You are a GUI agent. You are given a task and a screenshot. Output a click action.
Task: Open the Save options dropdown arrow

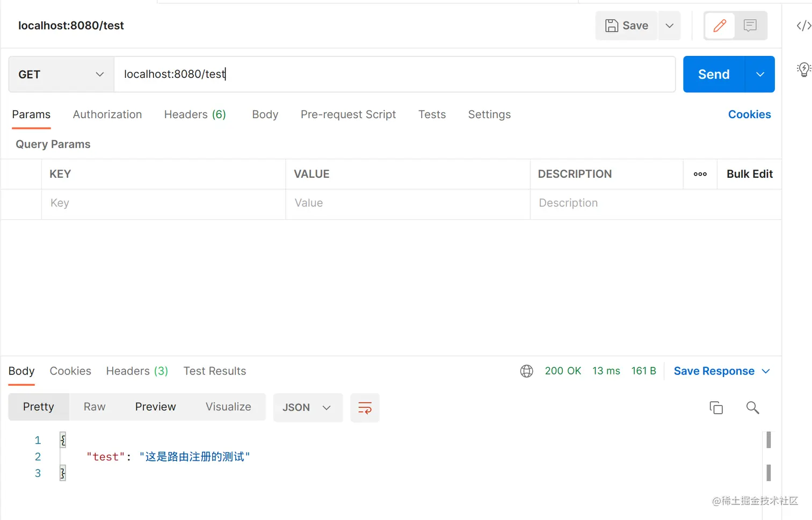click(x=670, y=26)
